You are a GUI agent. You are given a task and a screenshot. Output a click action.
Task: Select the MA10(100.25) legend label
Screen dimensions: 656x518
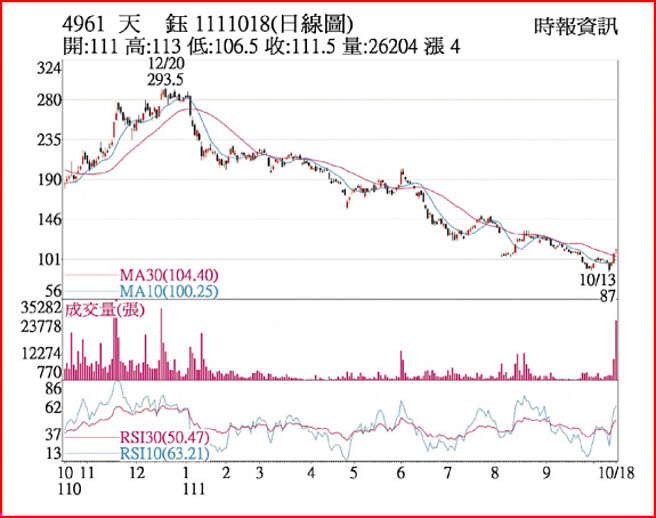[x=168, y=291]
